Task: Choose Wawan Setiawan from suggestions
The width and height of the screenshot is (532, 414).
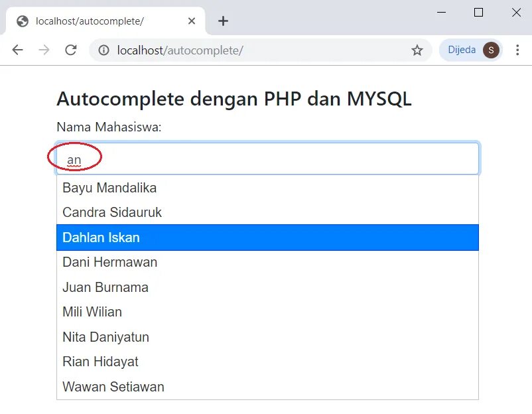Action: [x=267, y=387]
